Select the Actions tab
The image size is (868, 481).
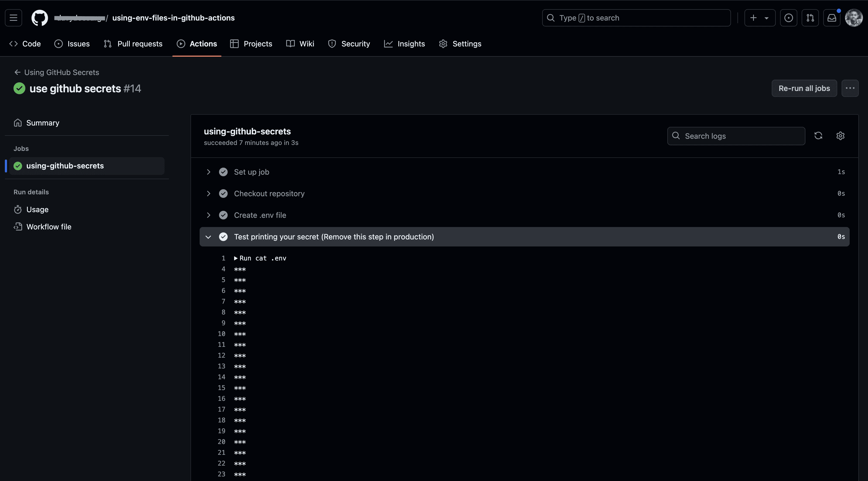click(x=197, y=44)
